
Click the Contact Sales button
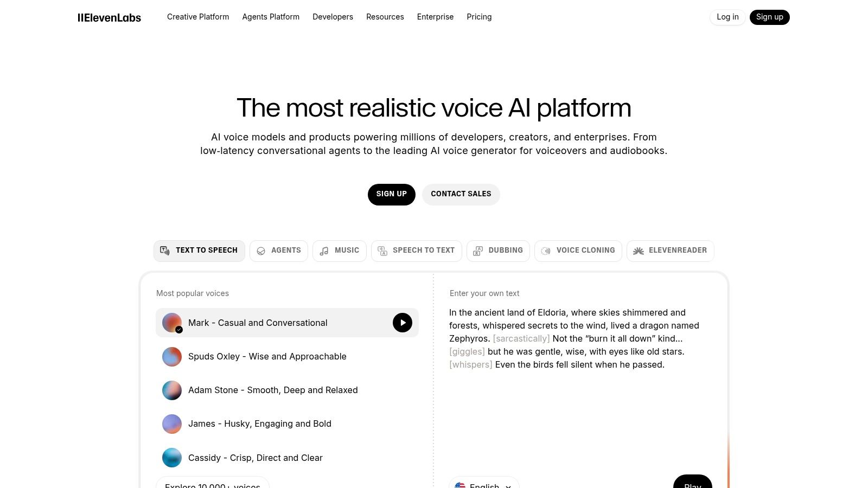tap(461, 194)
